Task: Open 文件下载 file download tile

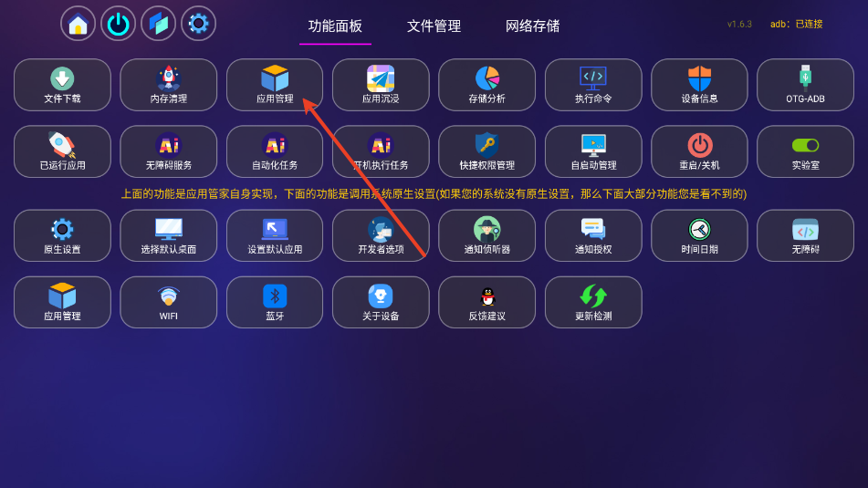Action: click(x=63, y=85)
